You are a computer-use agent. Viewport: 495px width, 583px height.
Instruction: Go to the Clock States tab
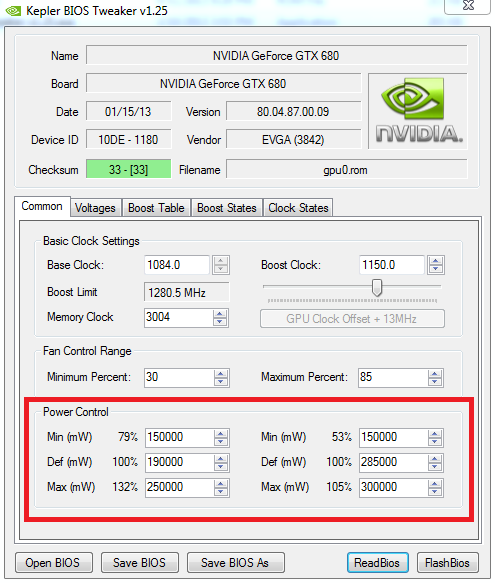(298, 208)
